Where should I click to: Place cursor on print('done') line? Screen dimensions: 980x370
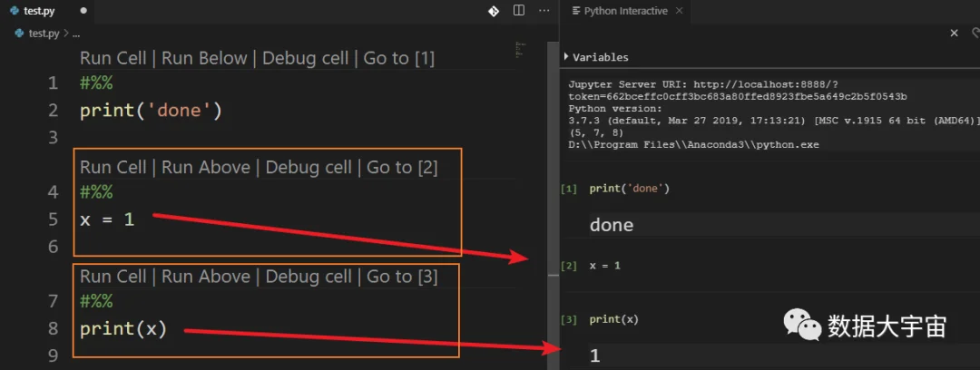(x=152, y=112)
